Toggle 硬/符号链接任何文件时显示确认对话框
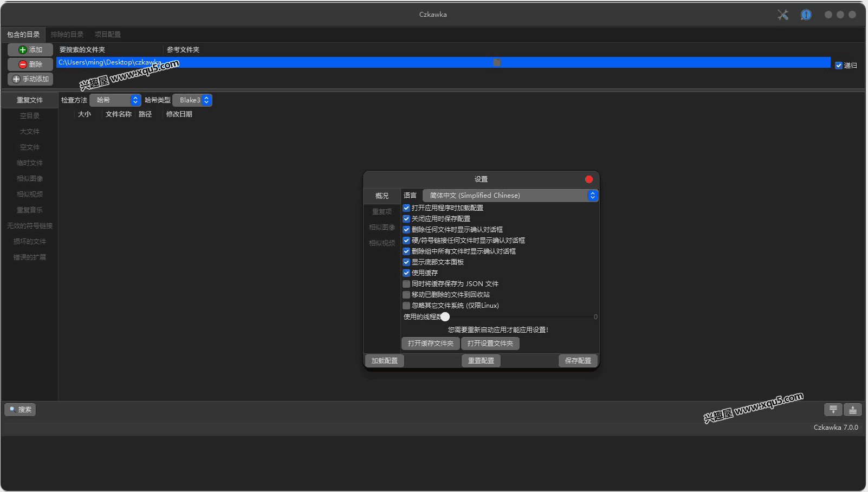Image resolution: width=868 pixels, height=492 pixels. tap(406, 241)
